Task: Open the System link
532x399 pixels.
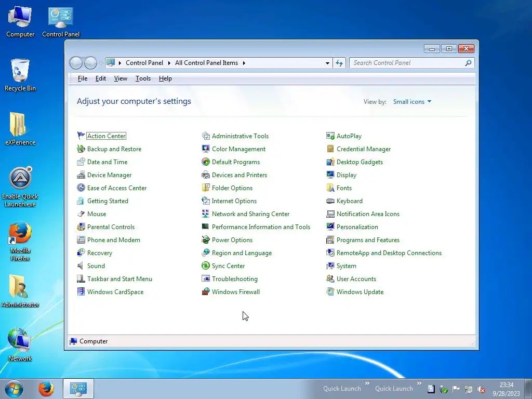Action: (346, 265)
